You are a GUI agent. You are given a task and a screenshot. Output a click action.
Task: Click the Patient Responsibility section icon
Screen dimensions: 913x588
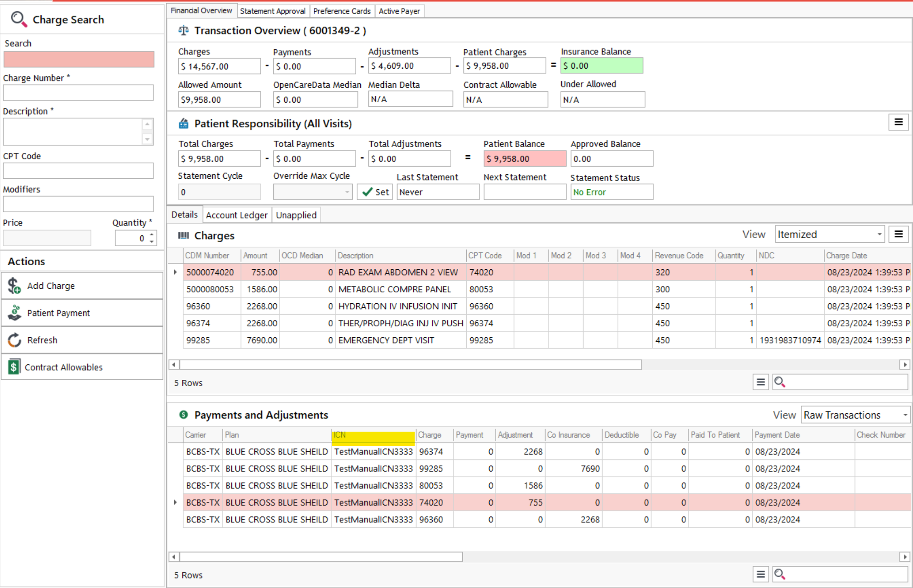[x=183, y=124]
